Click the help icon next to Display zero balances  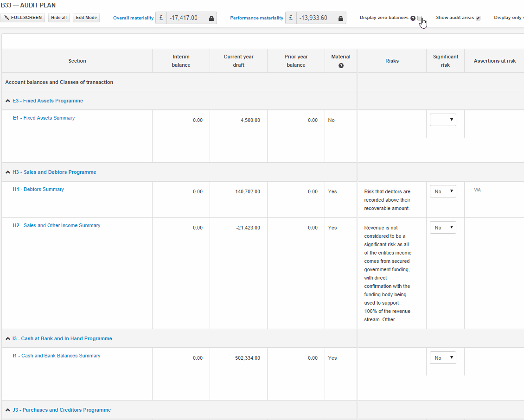pos(413,18)
